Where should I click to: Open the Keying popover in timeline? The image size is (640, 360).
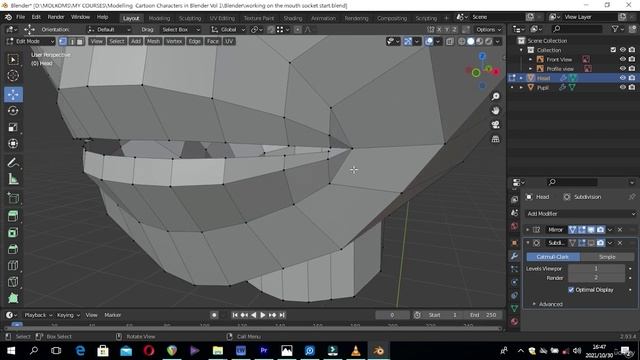point(68,315)
